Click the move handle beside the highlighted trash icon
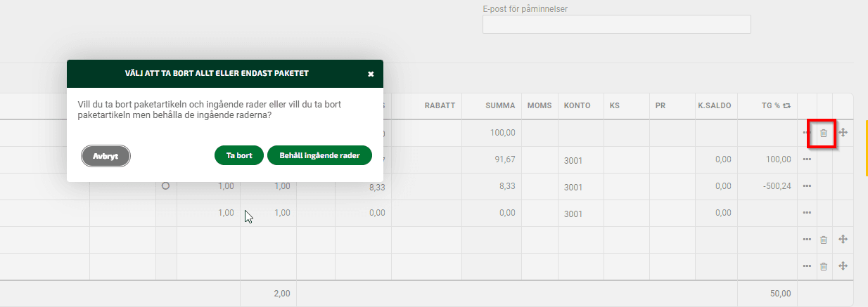Viewport: 868px width, 307px height. pos(843,132)
